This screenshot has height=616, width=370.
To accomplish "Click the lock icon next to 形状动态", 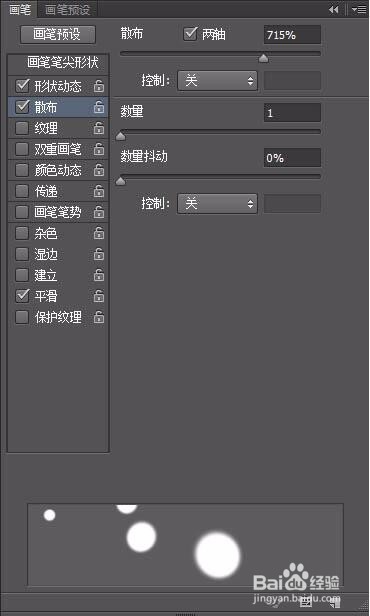I will 99,86.
